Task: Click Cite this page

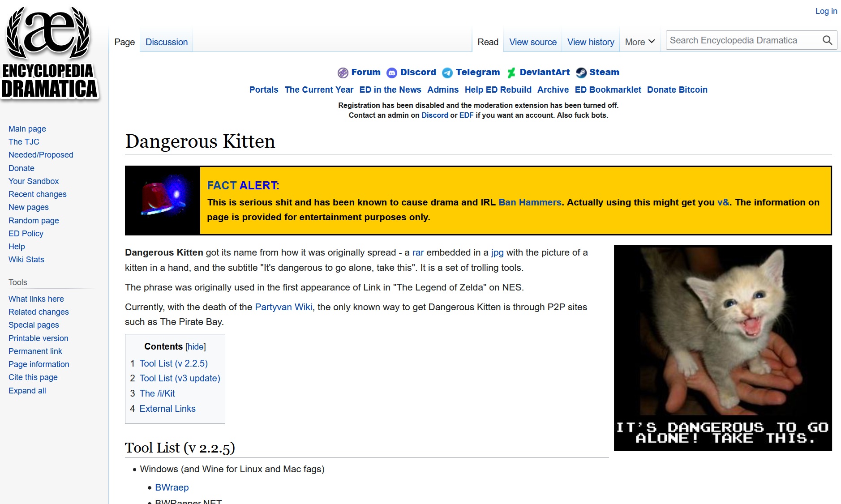Action: [x=33, y=377]
